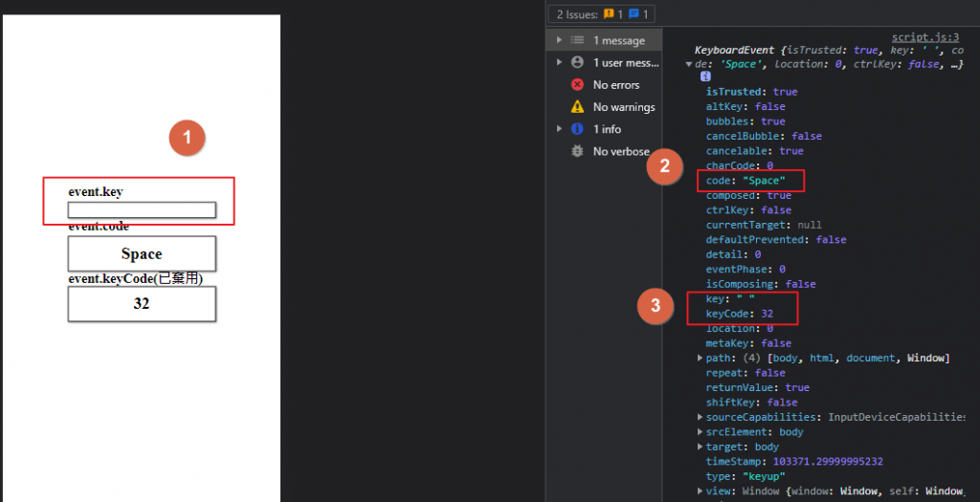Viewport: 980px width, 502px height.
Task: Filter by 'No errors' entry
Action: (x=615, y=85)
